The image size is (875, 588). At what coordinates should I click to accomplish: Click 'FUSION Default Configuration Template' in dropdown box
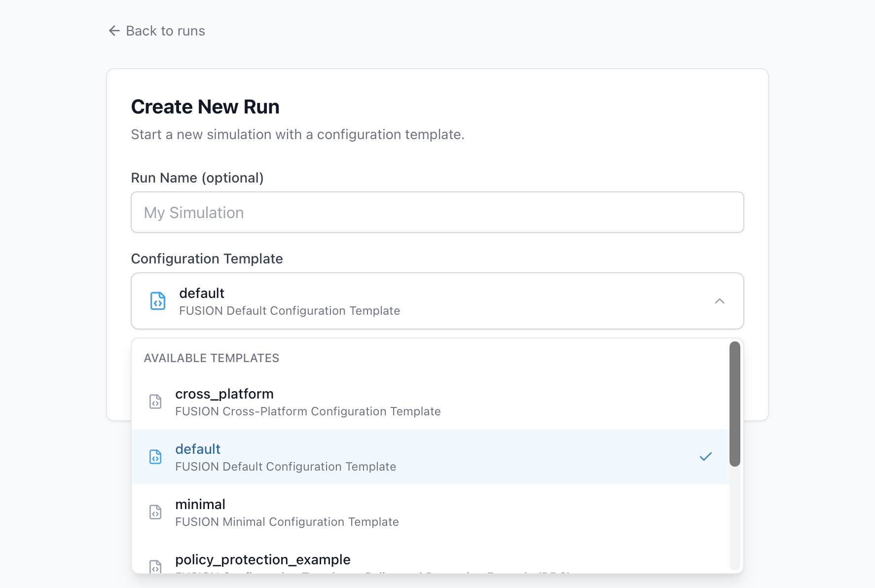(x=290, y=311)
